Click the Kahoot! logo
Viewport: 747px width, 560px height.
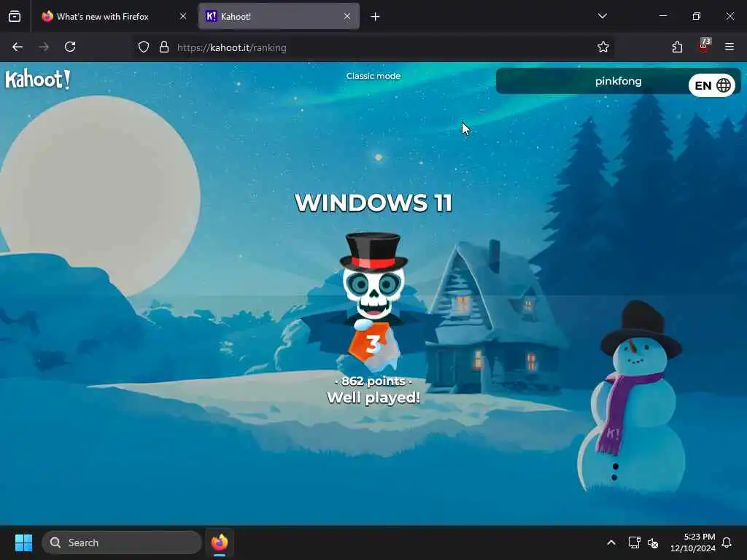coord(38,79)
